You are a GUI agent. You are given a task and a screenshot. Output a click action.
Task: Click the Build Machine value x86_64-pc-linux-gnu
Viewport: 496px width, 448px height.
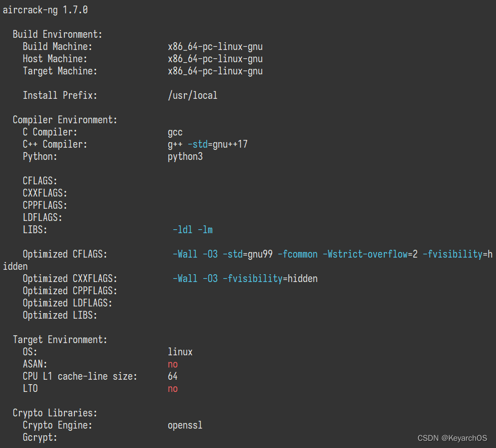216,46
